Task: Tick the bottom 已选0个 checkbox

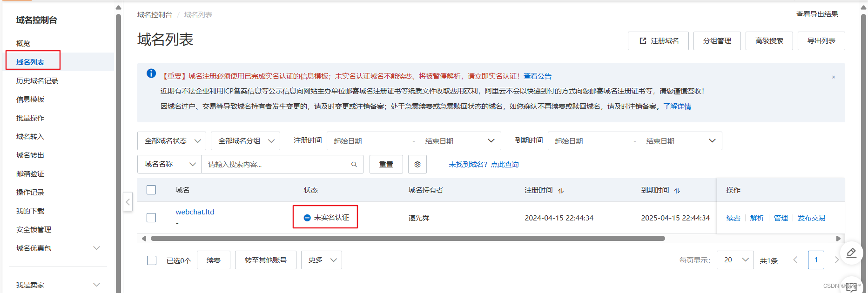Action: click(152, 260)
